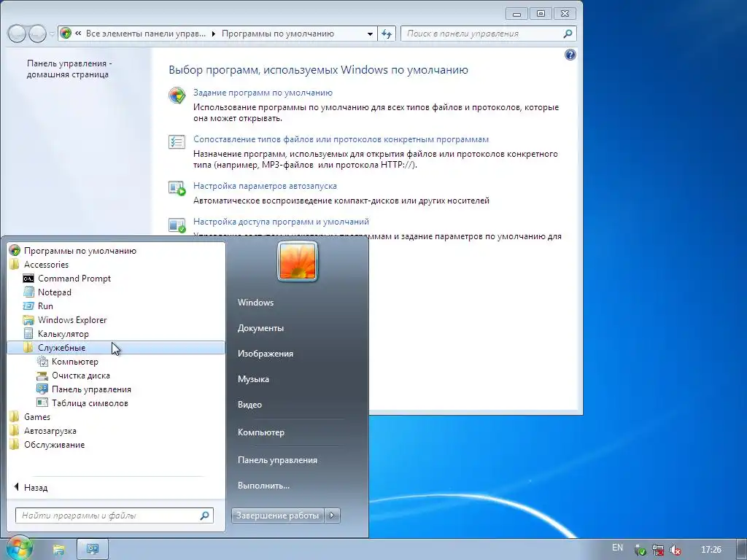
Task: Click the Завершение работы button
Action: 277,516
